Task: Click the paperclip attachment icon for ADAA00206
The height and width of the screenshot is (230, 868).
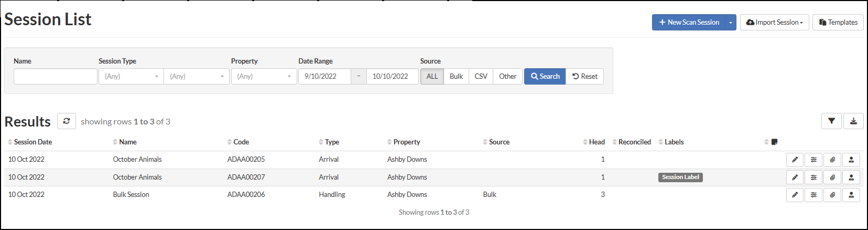Action: [x=832, y=195]
